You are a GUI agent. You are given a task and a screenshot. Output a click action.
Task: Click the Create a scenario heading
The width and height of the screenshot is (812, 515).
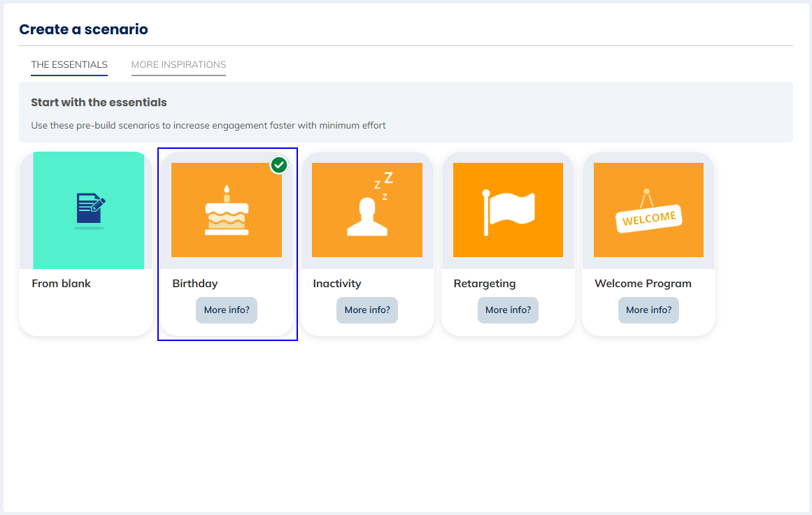point(83,29)
